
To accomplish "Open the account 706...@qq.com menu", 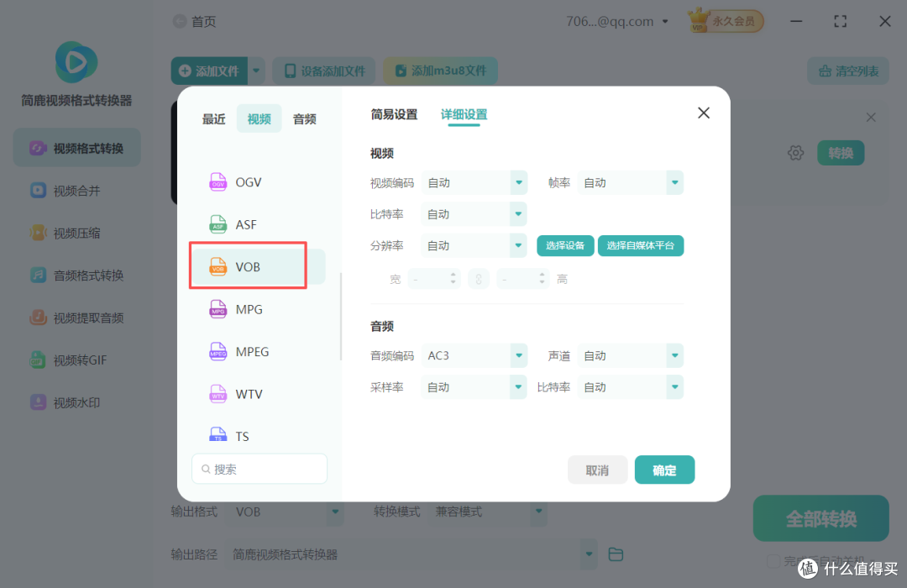I will (x=617, y=21).
